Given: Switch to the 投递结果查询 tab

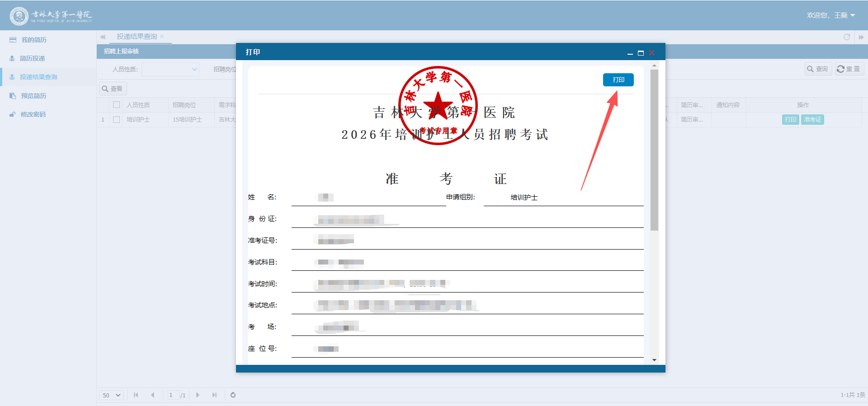Looking at the screenshot, I should [137, 37].
